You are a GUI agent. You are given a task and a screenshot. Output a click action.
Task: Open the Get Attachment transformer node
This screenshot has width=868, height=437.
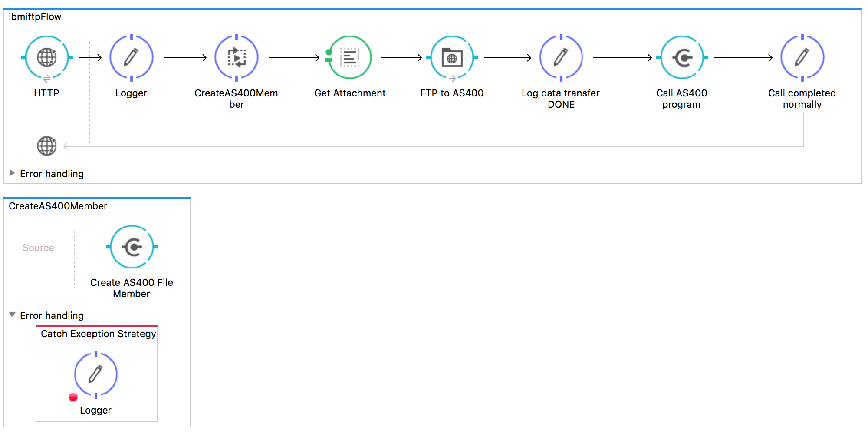click(x=350, y=57)
